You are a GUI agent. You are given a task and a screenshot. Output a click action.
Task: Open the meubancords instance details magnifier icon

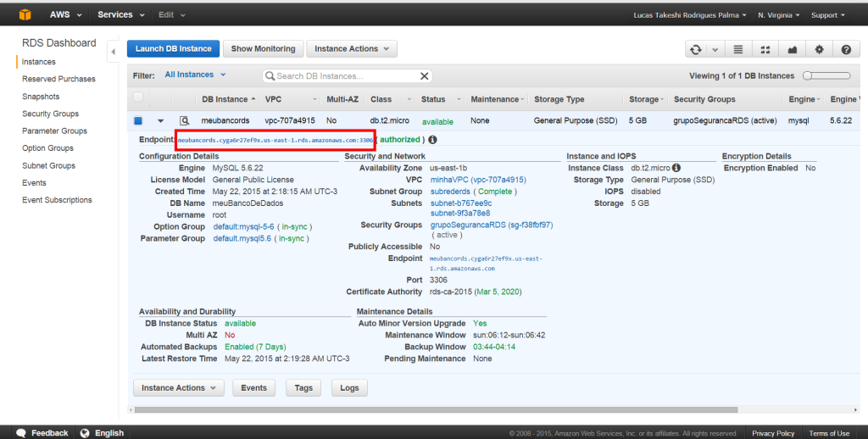click(184, 121)
